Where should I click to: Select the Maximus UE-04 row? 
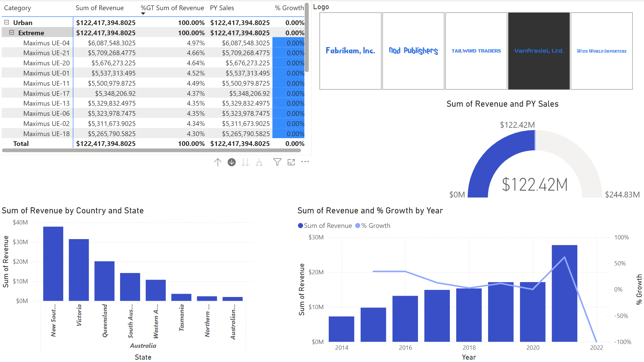(46, 43)
